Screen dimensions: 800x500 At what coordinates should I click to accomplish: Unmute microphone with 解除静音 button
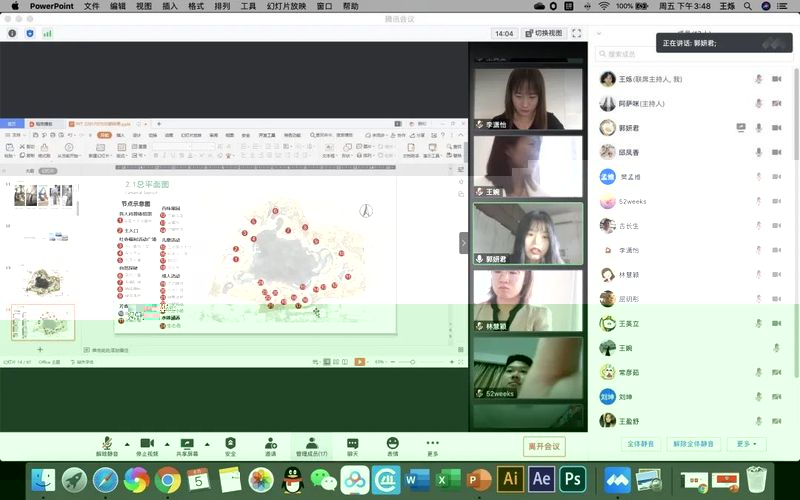pos(107,446)
